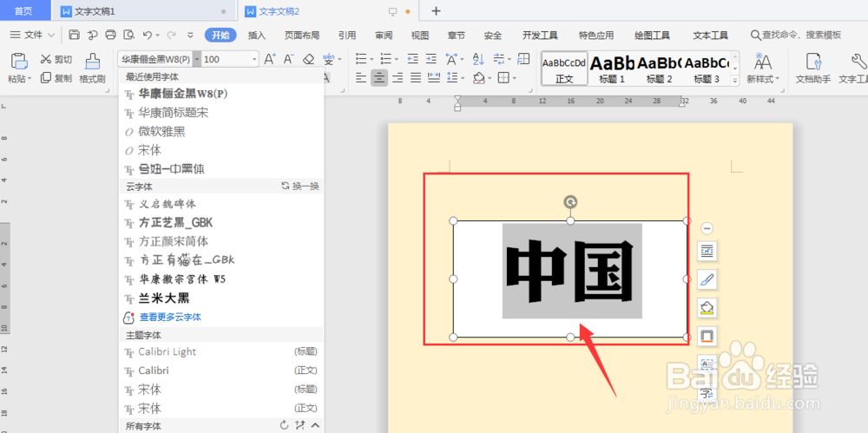Screen dimensions: 868x433
Task: Open the font name dropdown arrow
Action: tap(196, 59)
